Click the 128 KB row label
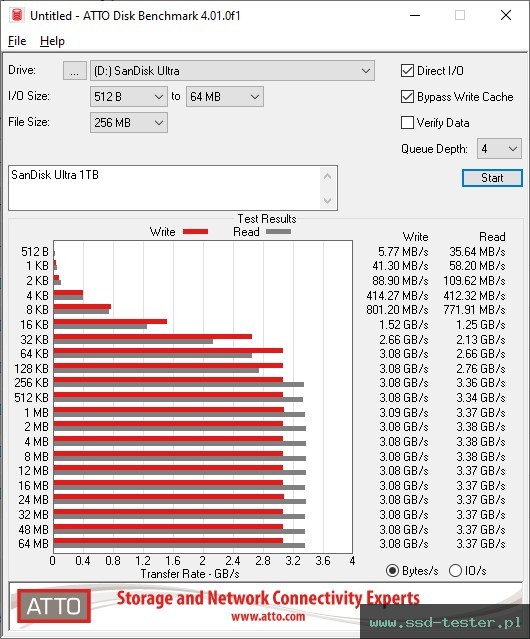Viewport: 530px width, 639px height. pyautogui.click(x=31, y=368)
